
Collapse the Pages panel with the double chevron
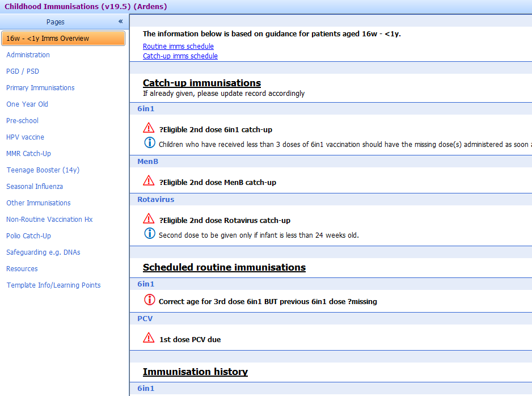(x=120, y=22)
